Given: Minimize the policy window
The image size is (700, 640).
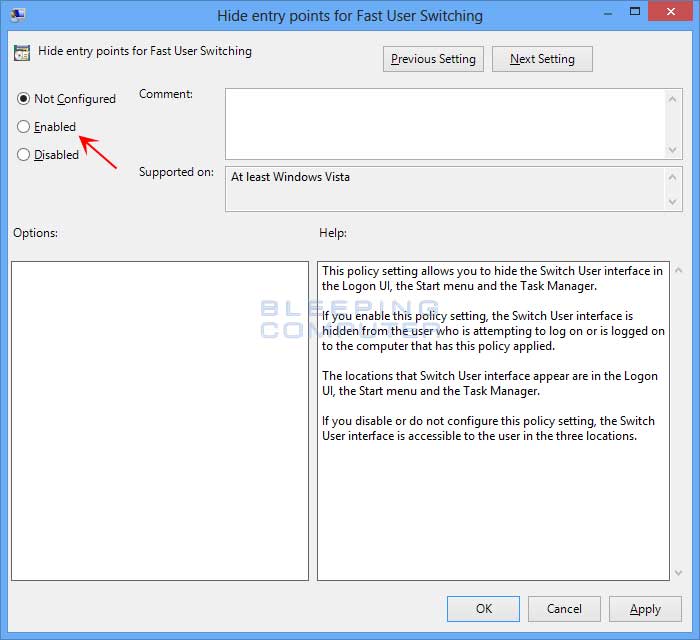Looking at the screenshot, I should pyautogui.click(x=608, y=13).
